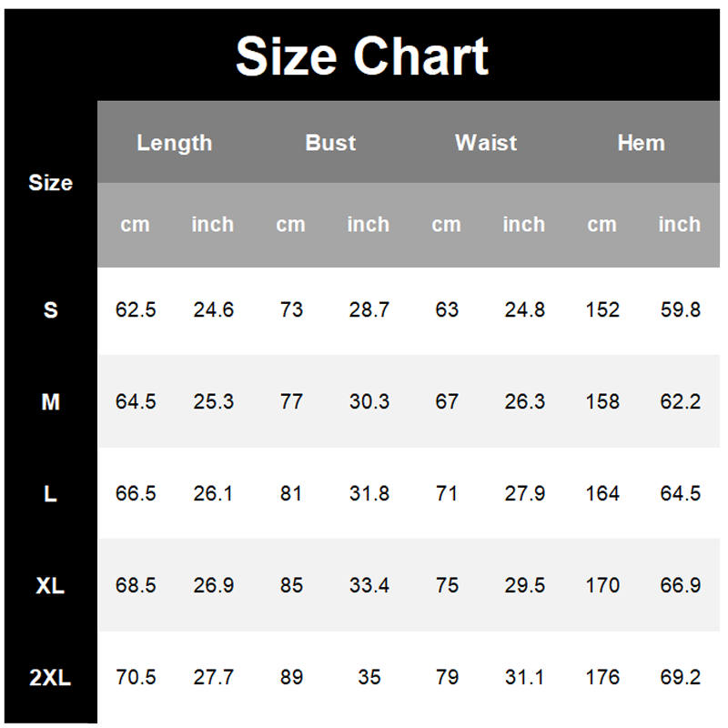
Task: Choose the 2XL size row label
Action: point(50,678)
